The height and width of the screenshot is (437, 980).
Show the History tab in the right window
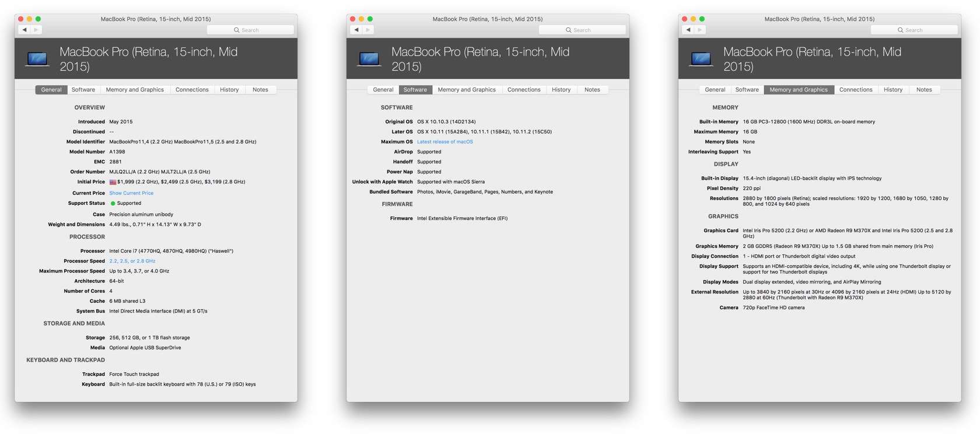(x=893, y=90)
